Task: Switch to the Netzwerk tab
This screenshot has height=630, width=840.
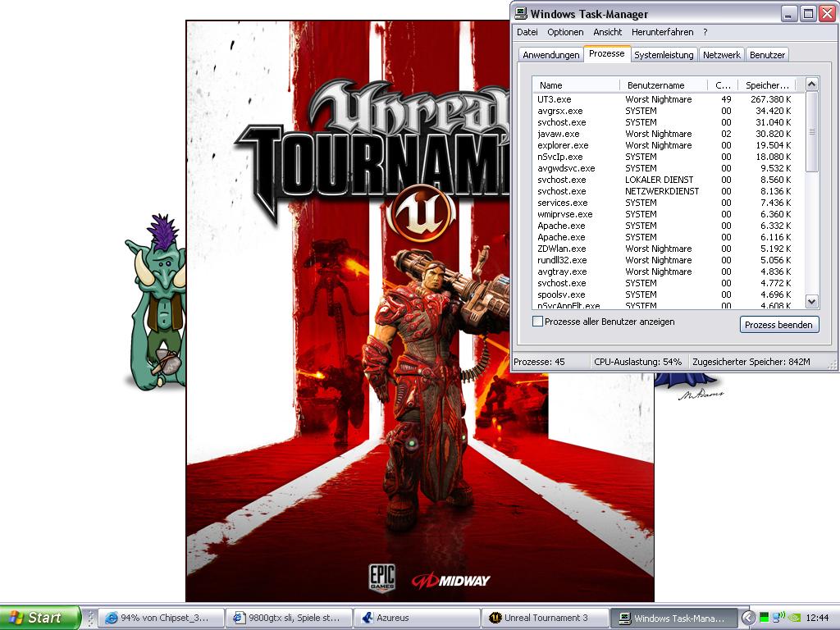Action: point(721,55)
